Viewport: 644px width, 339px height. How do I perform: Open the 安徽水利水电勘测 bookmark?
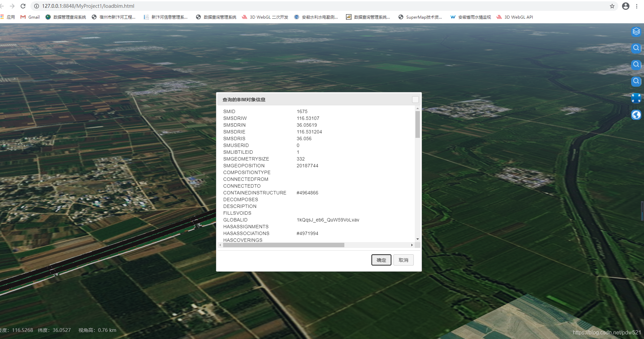click(x=316, y=17)
